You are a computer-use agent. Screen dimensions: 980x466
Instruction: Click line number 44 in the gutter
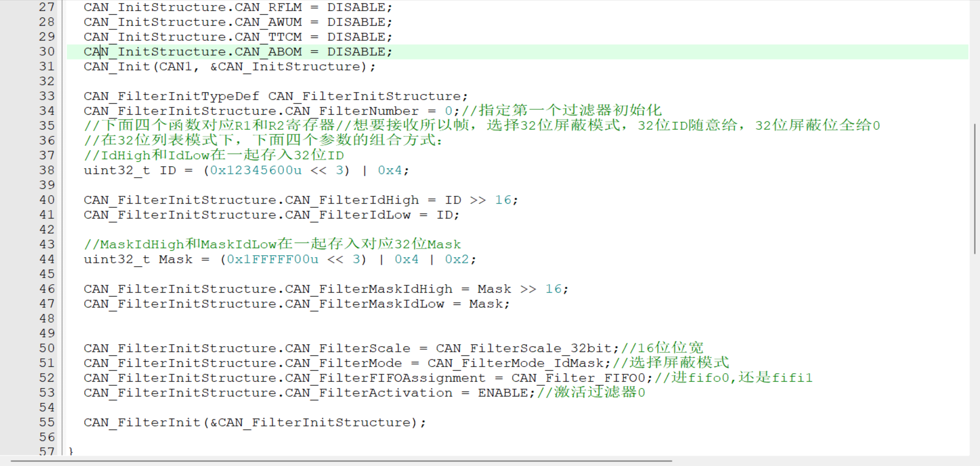[x=47, y=259]
